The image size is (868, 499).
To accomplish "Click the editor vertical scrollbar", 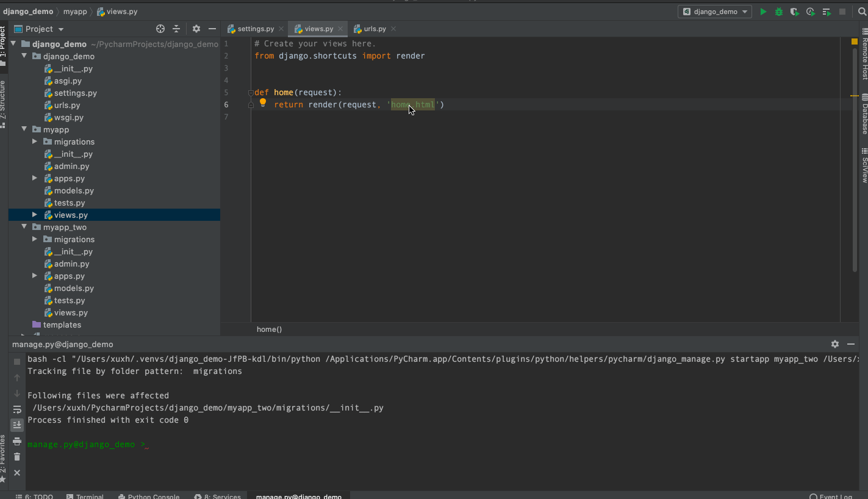I will 855,160.
